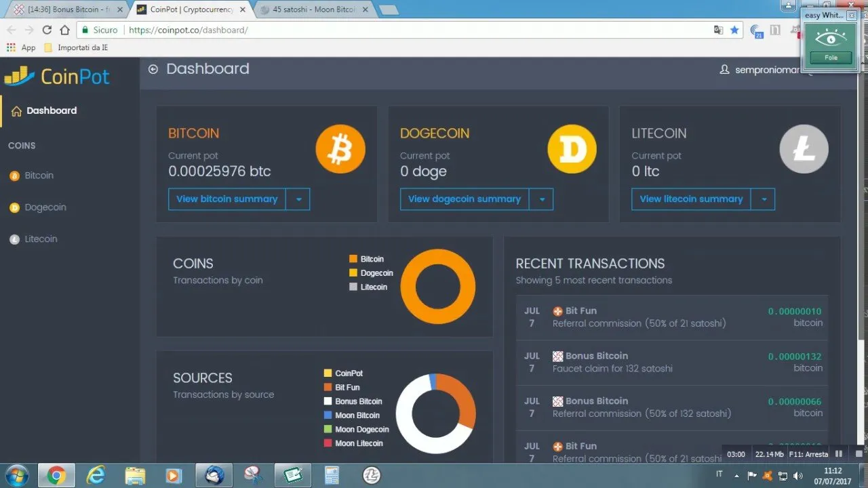Click the browser back button

coord(12,30)
